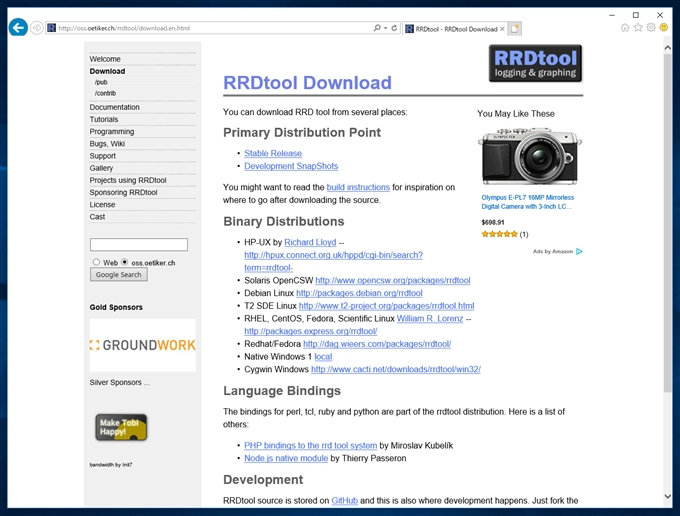Open Cast in sidebar

(97, 216)
